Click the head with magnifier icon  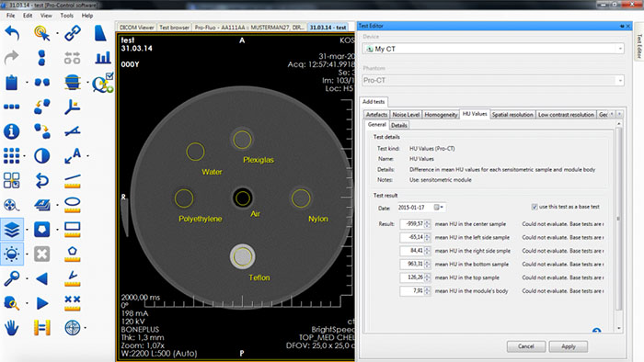tap(12, 303)
